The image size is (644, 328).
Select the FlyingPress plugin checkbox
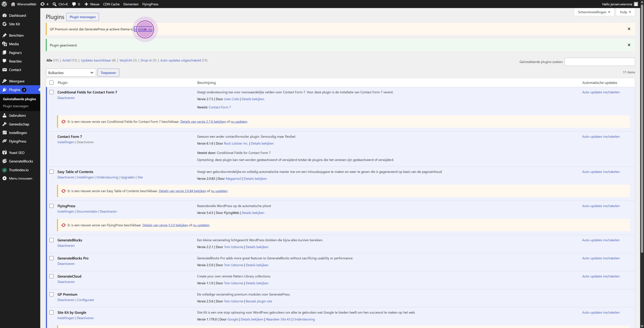pyautogui.click(x=52, y=206)
